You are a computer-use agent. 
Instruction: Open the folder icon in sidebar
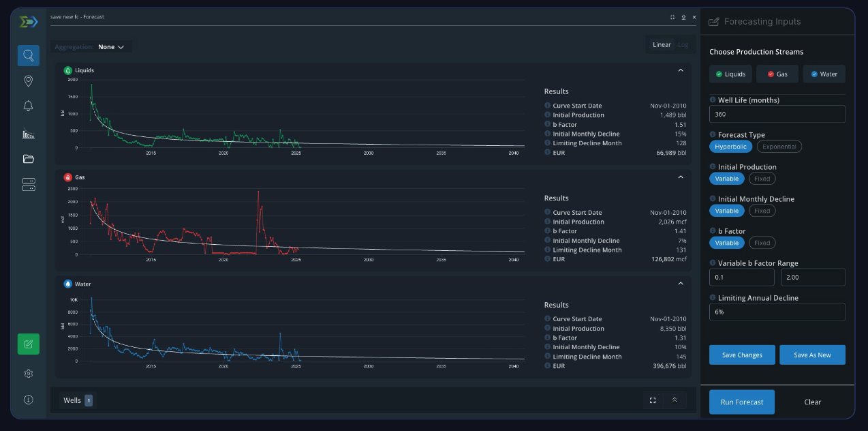29,159
